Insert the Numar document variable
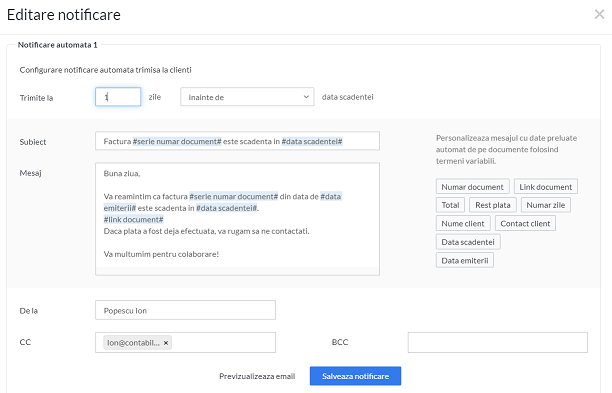 pos(472,187)
